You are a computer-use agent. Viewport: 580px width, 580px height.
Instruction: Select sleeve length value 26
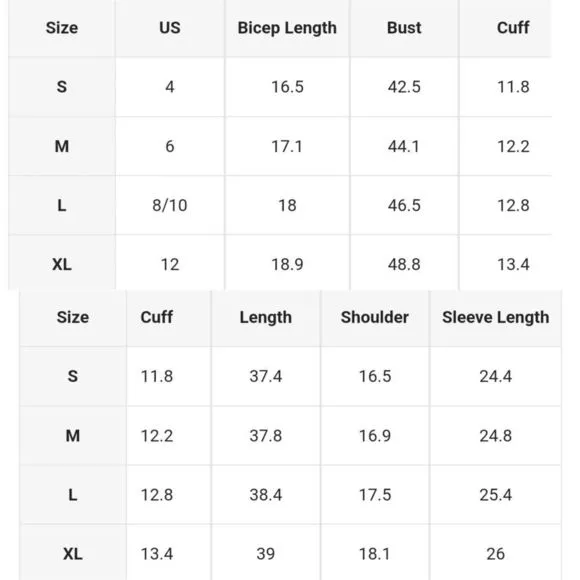click(x=496, y=554)
